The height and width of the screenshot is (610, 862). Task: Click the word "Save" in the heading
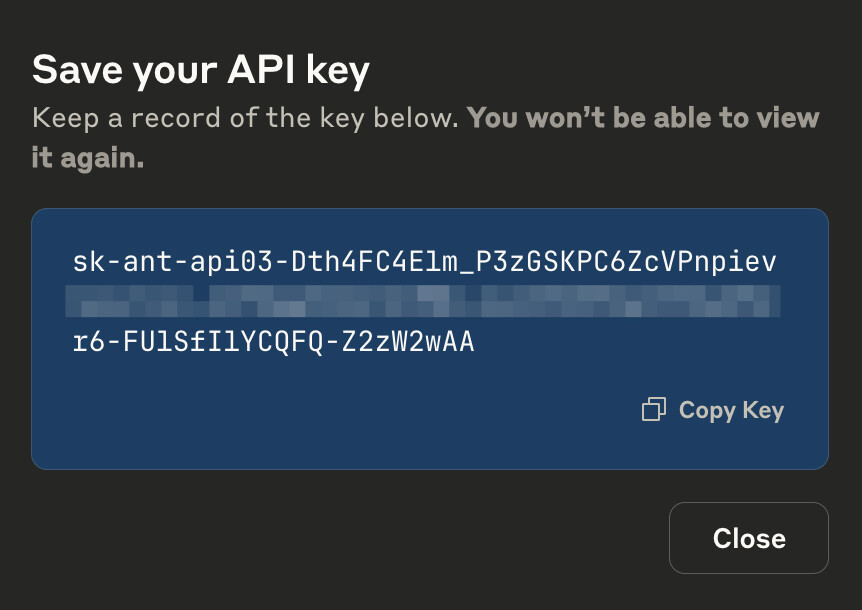pyautogui.click(x=71, y=70)
